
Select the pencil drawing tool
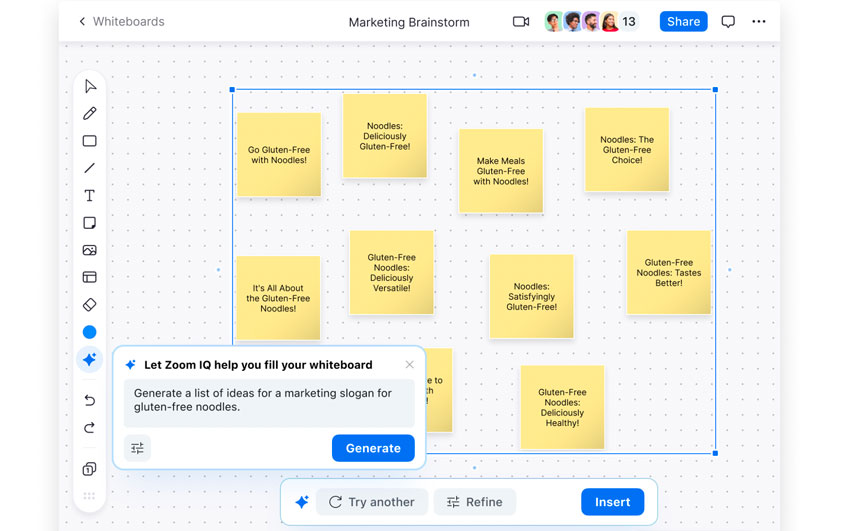(90, 114)
